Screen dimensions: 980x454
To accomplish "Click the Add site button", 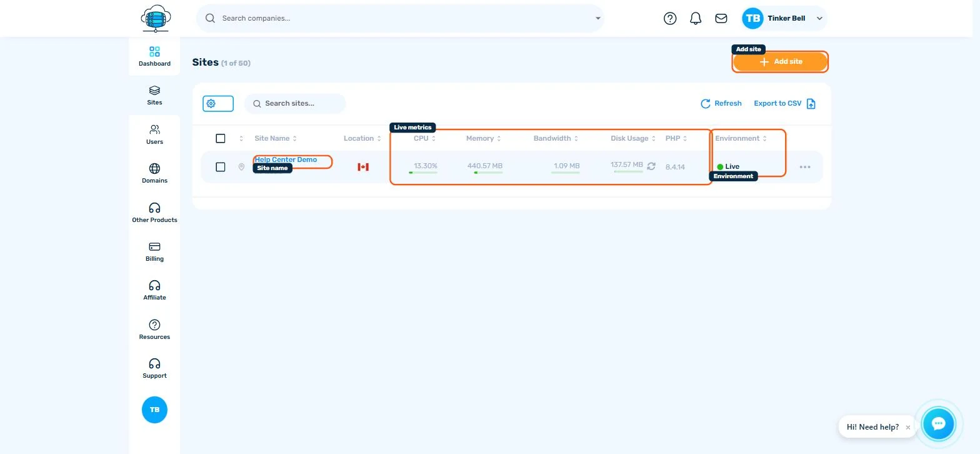I will [x=780, y=61].
